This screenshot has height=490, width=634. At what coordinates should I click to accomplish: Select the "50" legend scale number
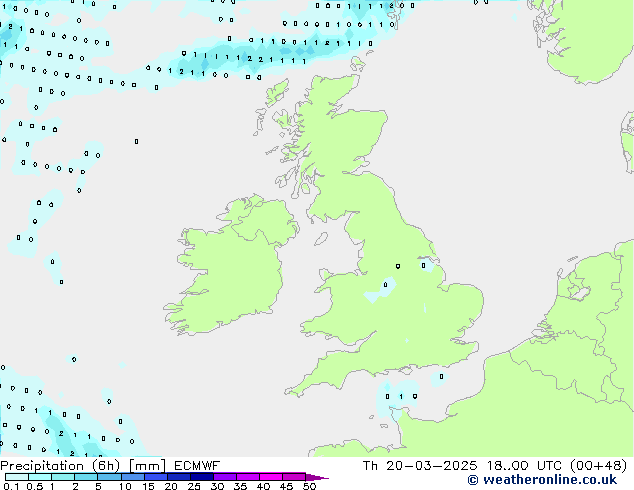(x=309, y=486)
